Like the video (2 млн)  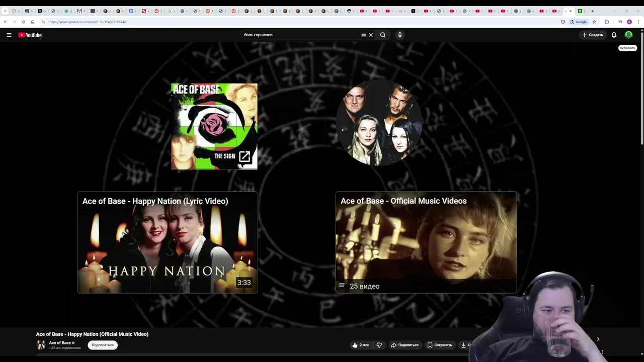click(361, 345)
